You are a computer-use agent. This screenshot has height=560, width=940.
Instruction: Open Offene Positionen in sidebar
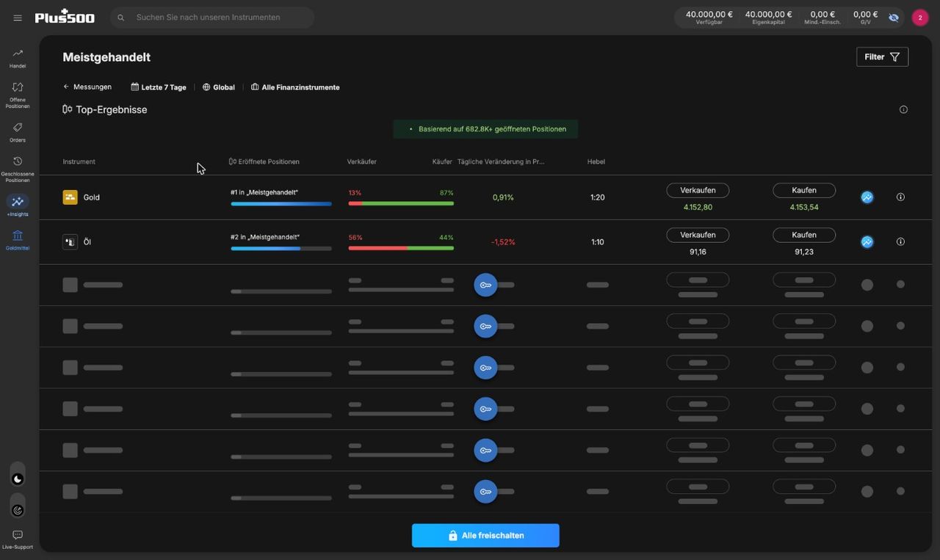[x=18, y=95]
